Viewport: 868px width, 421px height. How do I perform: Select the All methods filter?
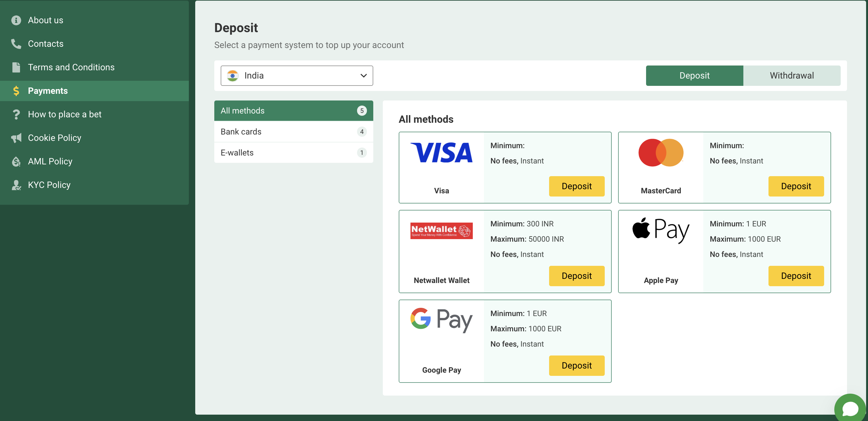point(293,111)
